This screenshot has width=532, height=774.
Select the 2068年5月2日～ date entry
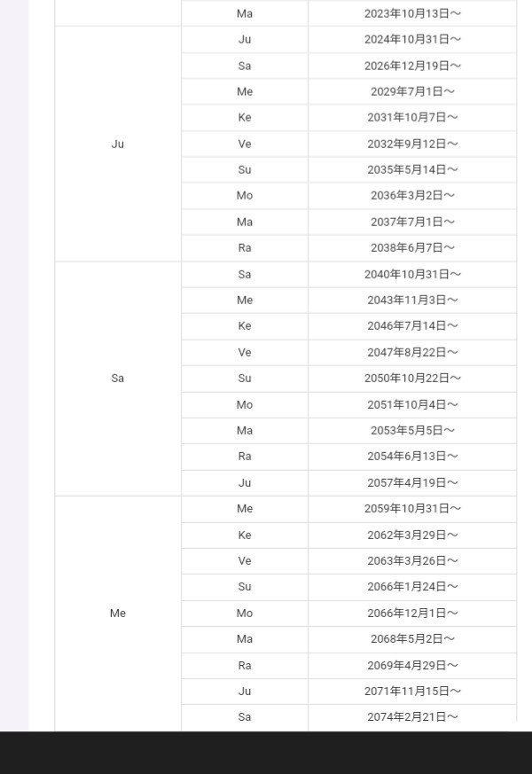412,638
